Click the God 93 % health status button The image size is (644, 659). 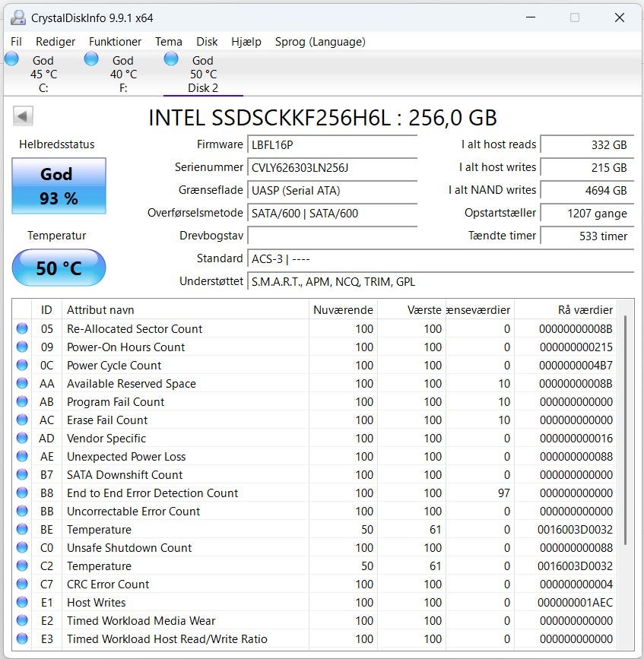point(59,185)
